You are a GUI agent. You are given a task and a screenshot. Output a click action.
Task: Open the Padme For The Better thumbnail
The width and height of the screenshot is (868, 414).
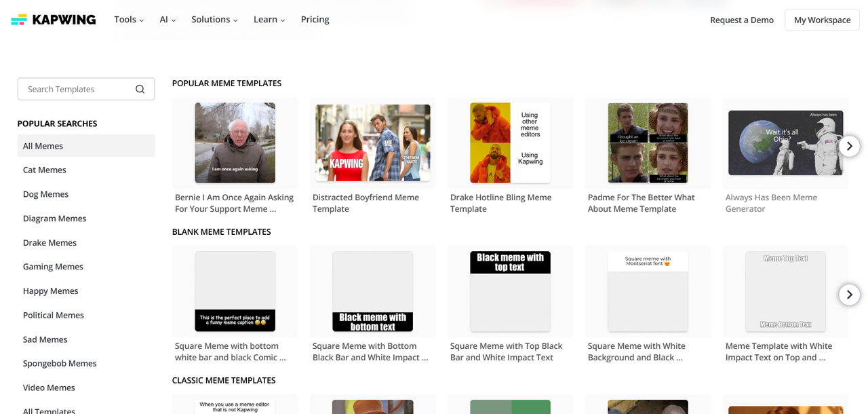click(x=648, y=143)
